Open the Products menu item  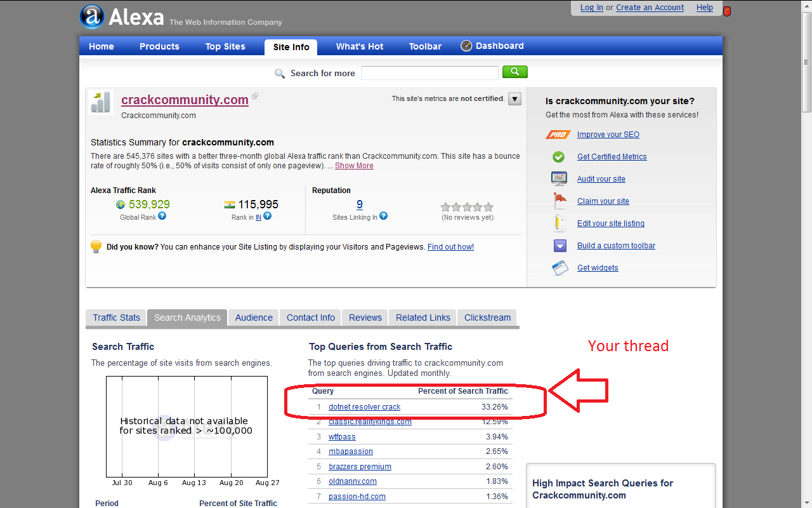point(159,46)
